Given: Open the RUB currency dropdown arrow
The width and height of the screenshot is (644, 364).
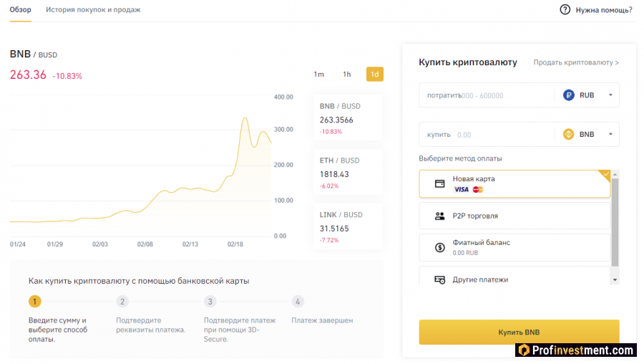Looking at the screenshot, I should (x=610, y=95).
